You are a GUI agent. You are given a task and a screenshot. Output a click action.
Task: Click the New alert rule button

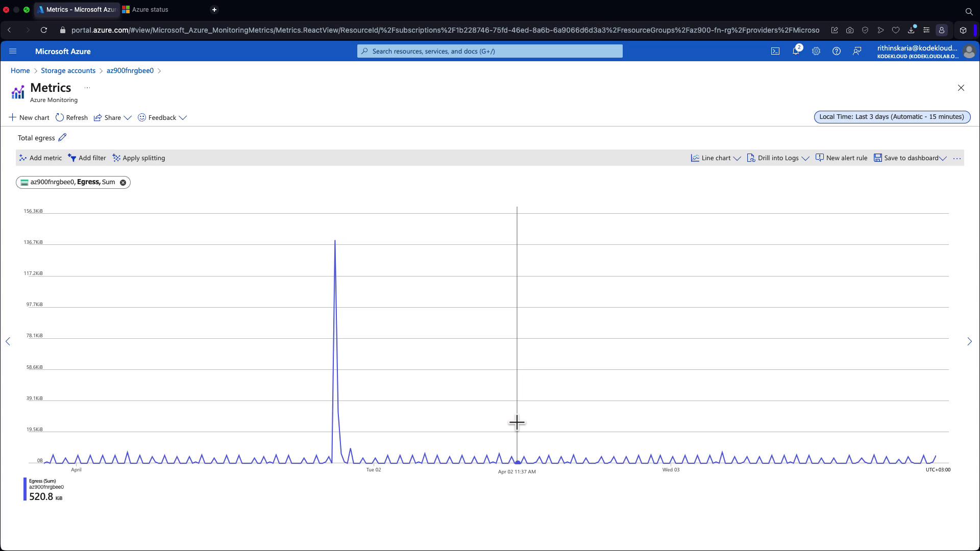click(841, 158)
